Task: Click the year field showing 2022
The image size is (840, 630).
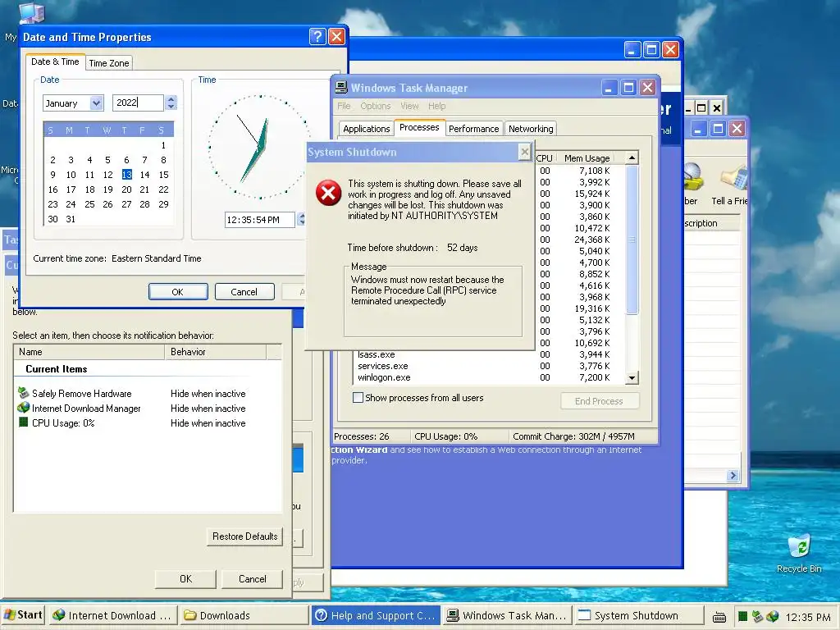Action: (x=138, y=103)
